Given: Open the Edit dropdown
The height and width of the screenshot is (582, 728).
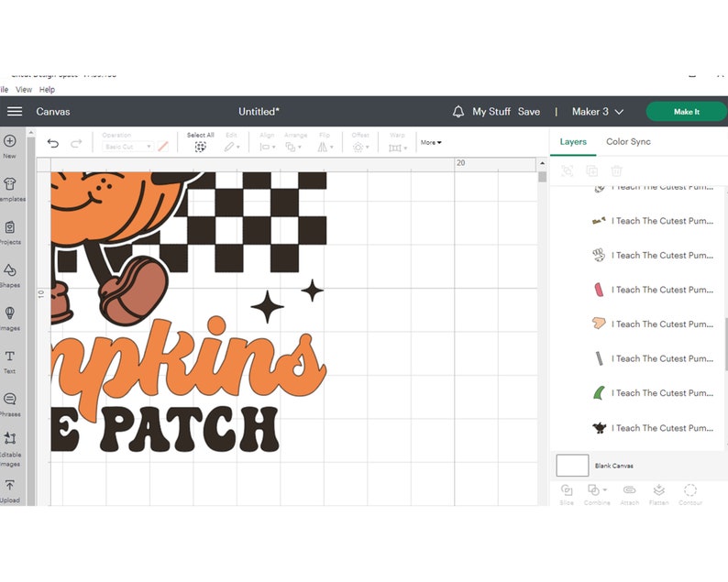Looking at the screenshot, I should coord(232,148).
